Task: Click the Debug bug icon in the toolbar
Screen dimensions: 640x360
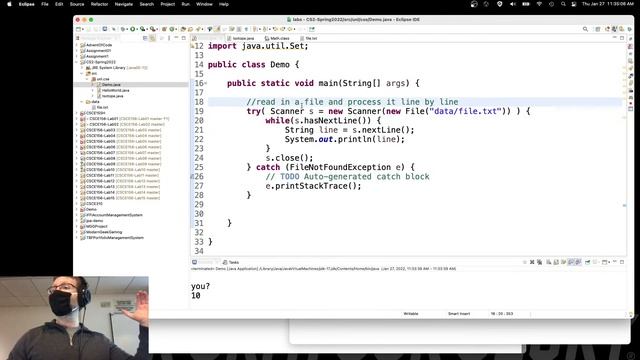Action: coord(123,29)
